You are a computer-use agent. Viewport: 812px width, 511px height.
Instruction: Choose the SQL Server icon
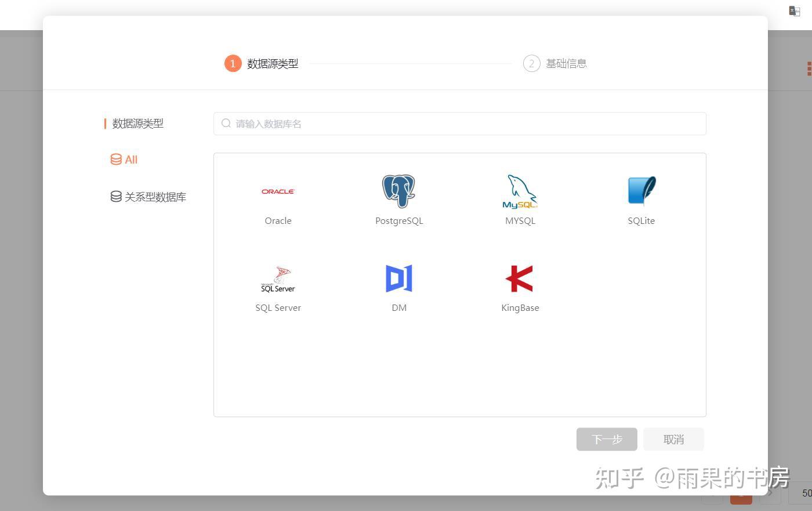278,279
